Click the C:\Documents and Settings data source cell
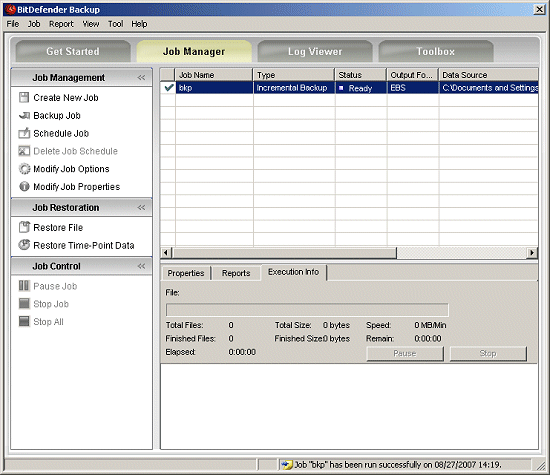 489,88
